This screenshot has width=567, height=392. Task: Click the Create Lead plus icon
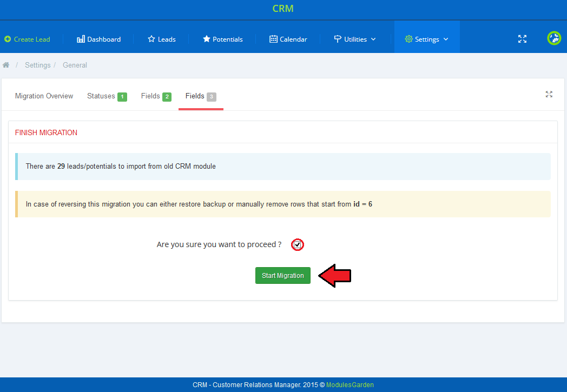coord(8,39)
